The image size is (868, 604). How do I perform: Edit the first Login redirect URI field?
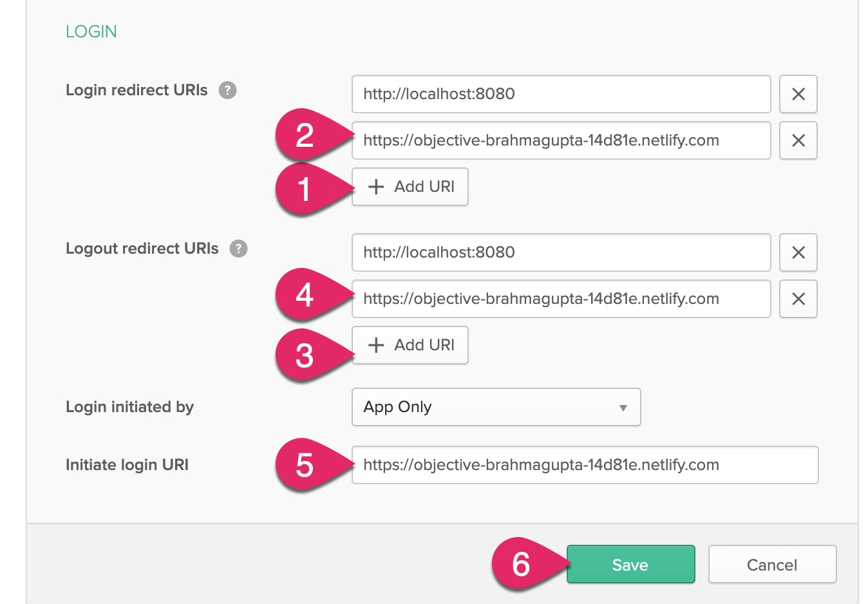pyautogui.click(x=560, y=94)
